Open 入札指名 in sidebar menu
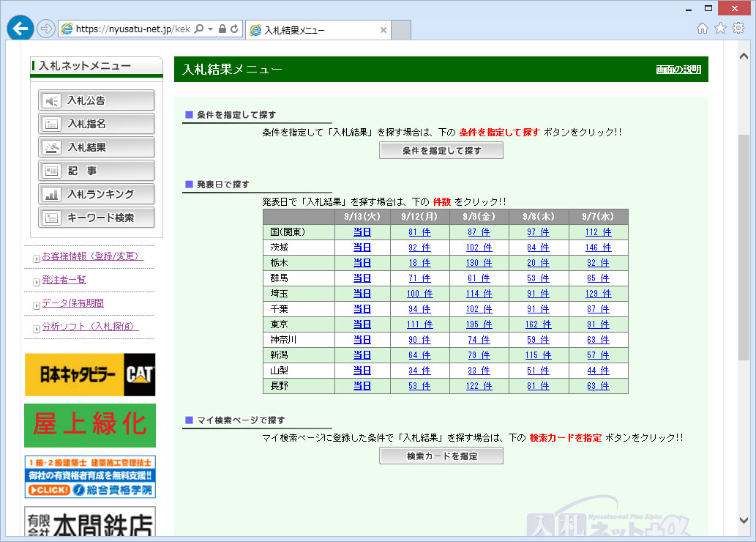The image size is (756, 542). (x=97, y=124)
